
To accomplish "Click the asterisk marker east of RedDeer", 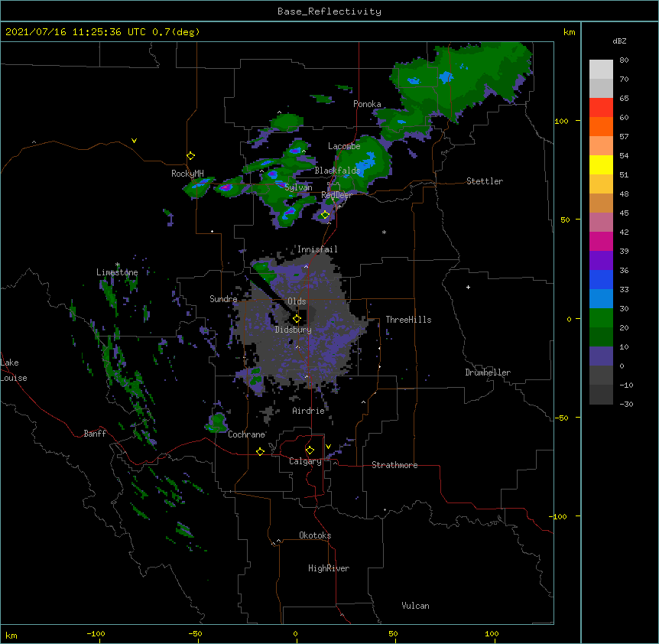I will pos(384,233).
